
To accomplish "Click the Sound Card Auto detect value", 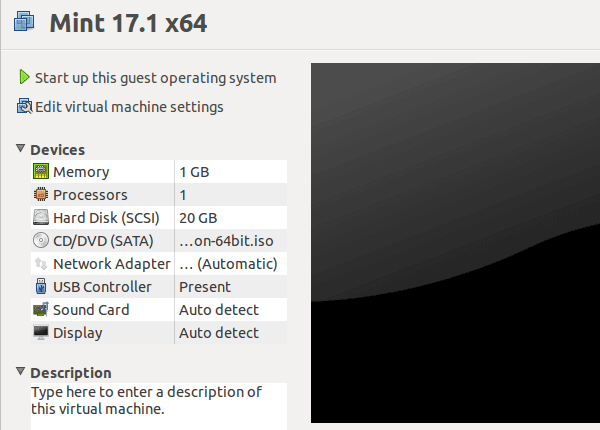I will click(219, 310).
